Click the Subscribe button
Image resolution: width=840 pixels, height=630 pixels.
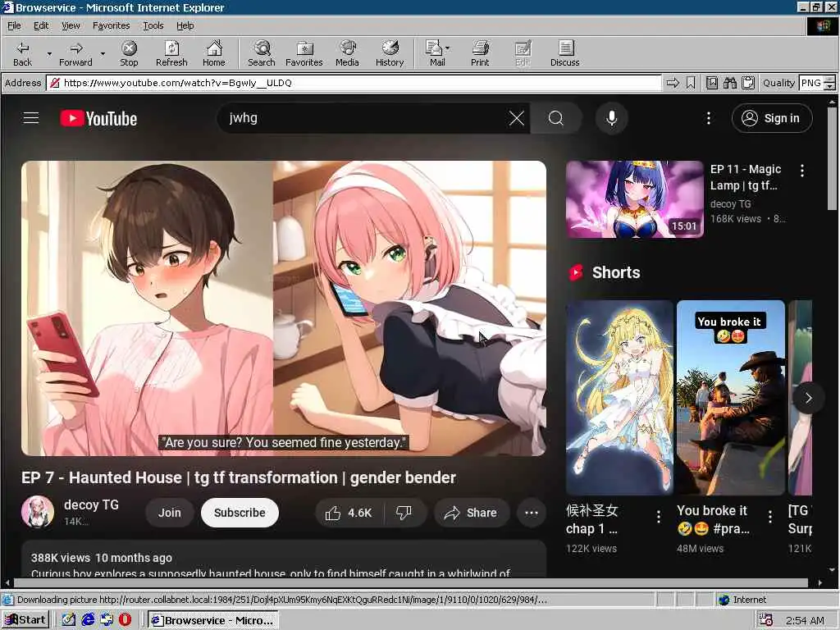(240, 513)
